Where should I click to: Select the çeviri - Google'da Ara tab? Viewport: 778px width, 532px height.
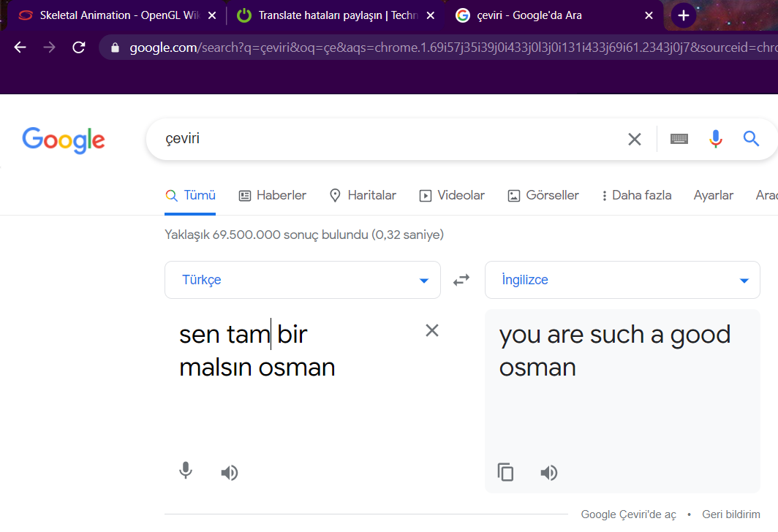pyautogui.click(x=554, y=15)
